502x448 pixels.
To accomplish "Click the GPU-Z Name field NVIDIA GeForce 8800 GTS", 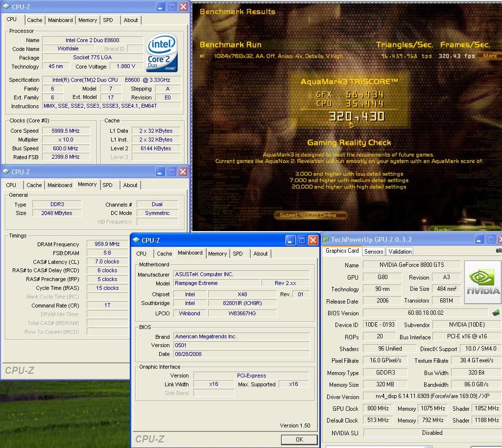I will point(412,265).
